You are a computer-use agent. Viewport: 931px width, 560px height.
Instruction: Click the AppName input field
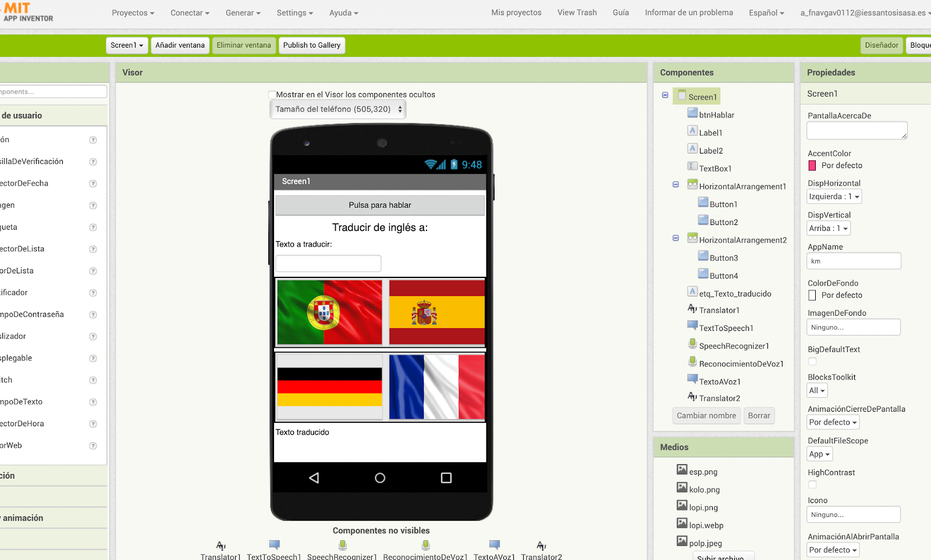click(854, 261)
